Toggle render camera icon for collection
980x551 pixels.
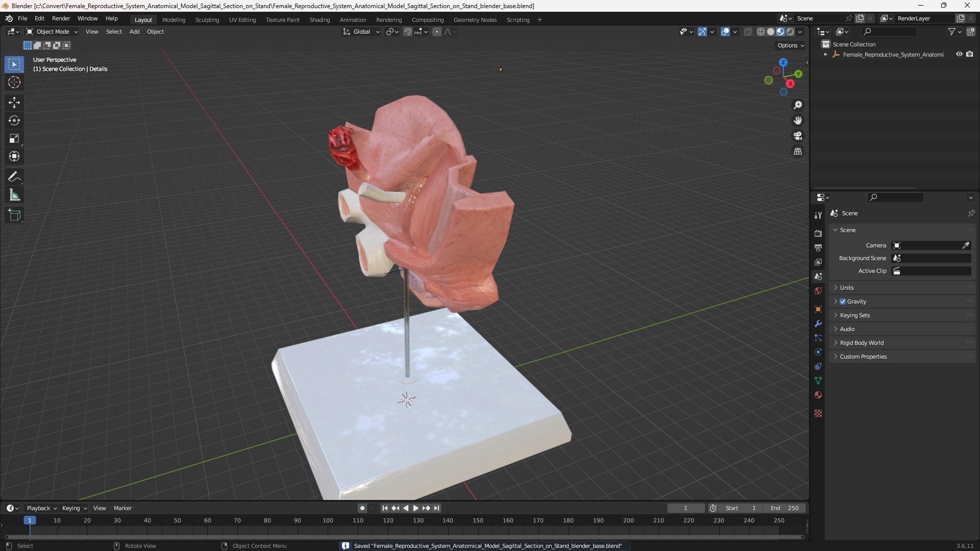point(970,54)
